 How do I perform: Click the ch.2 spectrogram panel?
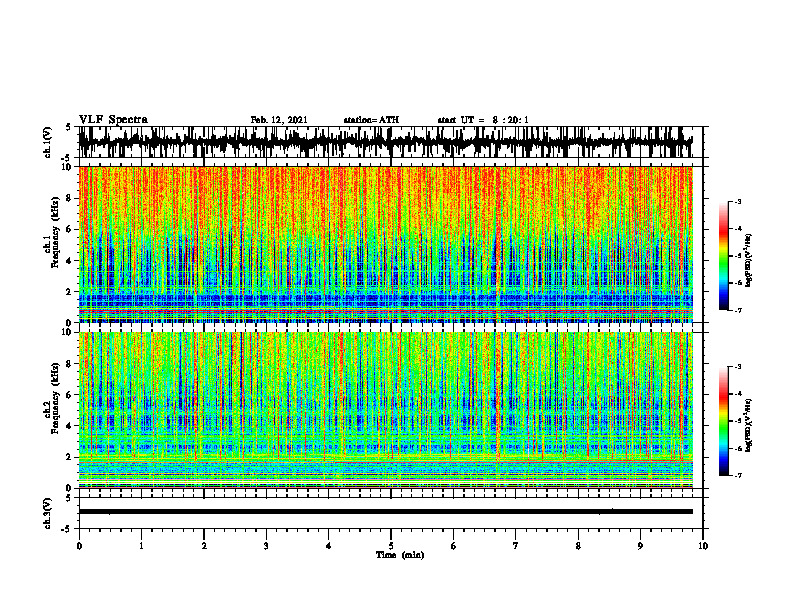[385, 410]
